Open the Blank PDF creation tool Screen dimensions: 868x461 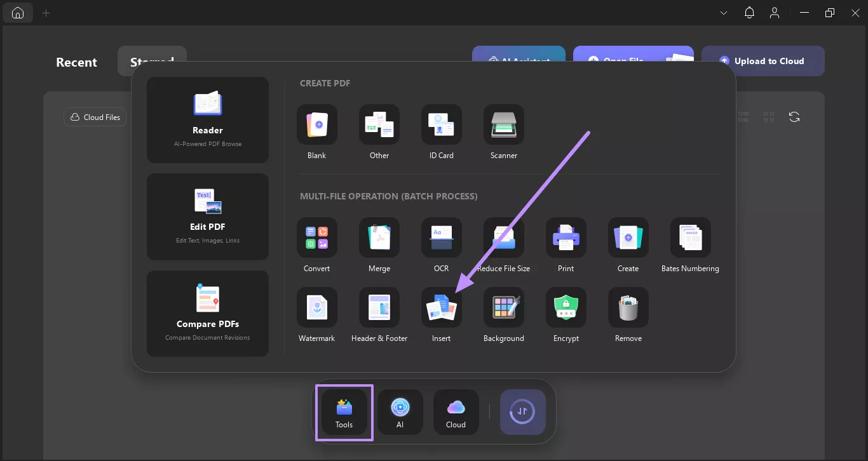[316, 124]
